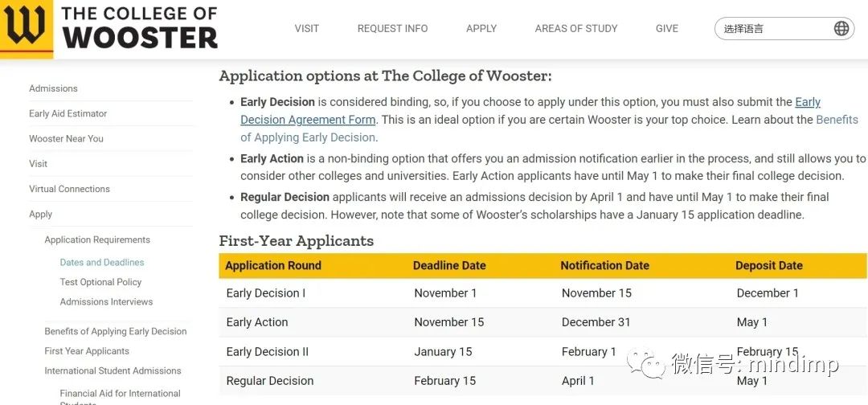Open the language selection dropdown
This screenshot has height=405, width=868.
pos(784,28)
